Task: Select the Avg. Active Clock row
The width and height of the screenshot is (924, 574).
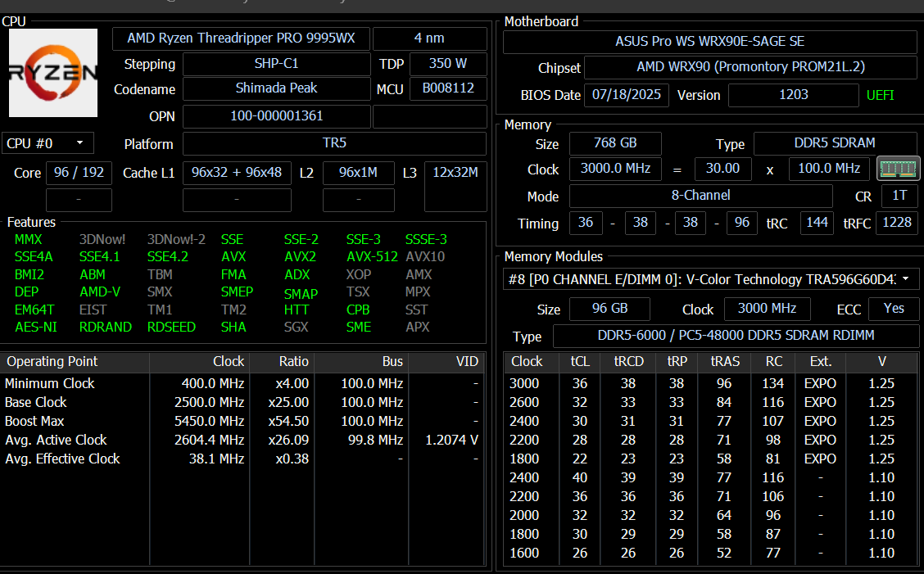Action: tap(242, 441)
